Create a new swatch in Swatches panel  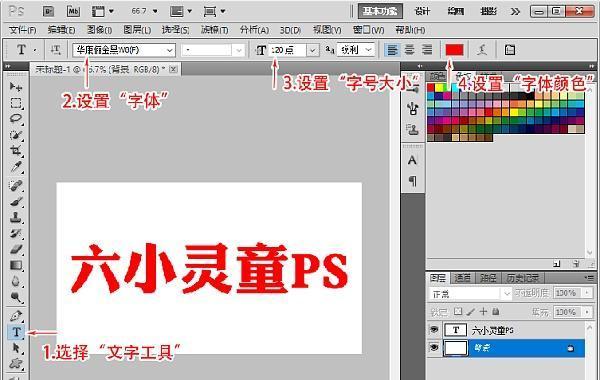click(557, 264)
